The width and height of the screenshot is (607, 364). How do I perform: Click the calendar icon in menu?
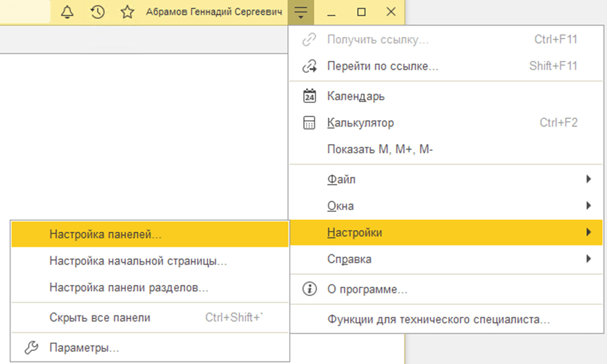point(309,97)
